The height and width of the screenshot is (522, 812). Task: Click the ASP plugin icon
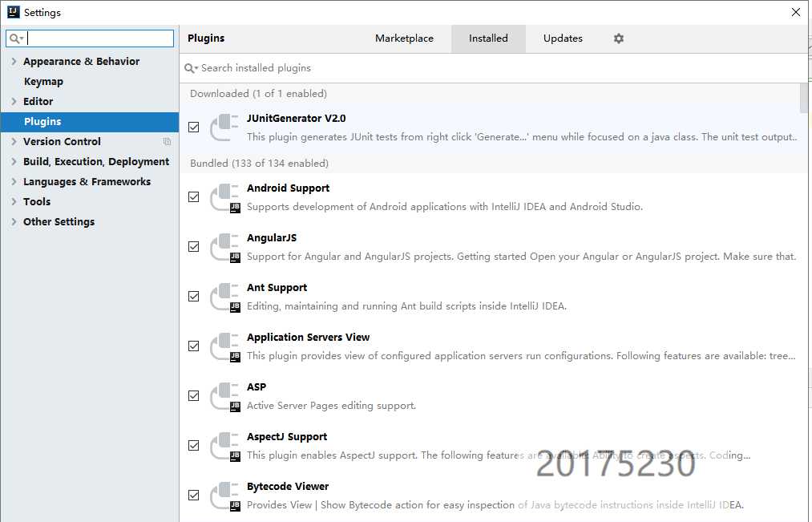coord(224,396)
